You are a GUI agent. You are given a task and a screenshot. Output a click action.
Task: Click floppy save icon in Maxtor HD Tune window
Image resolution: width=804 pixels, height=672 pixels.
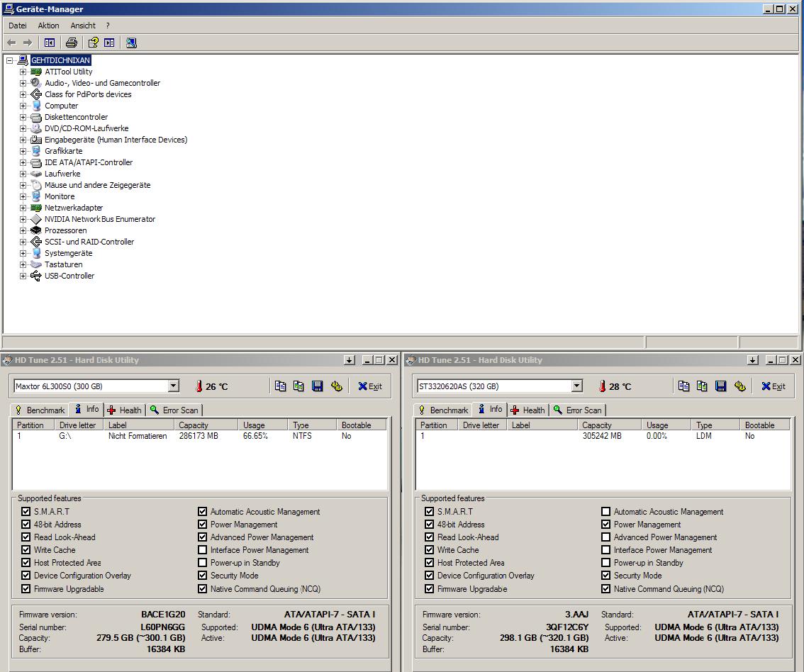point(318,386)
